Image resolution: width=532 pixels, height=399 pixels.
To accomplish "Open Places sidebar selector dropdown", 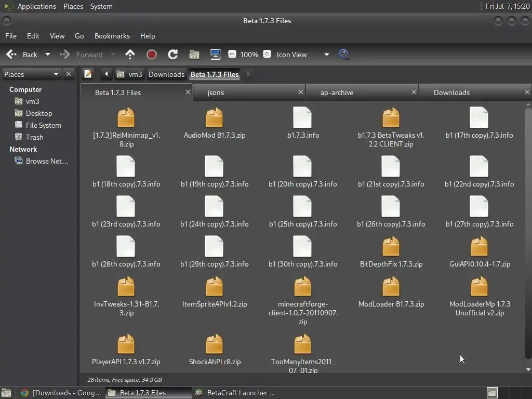I will 31,74.
